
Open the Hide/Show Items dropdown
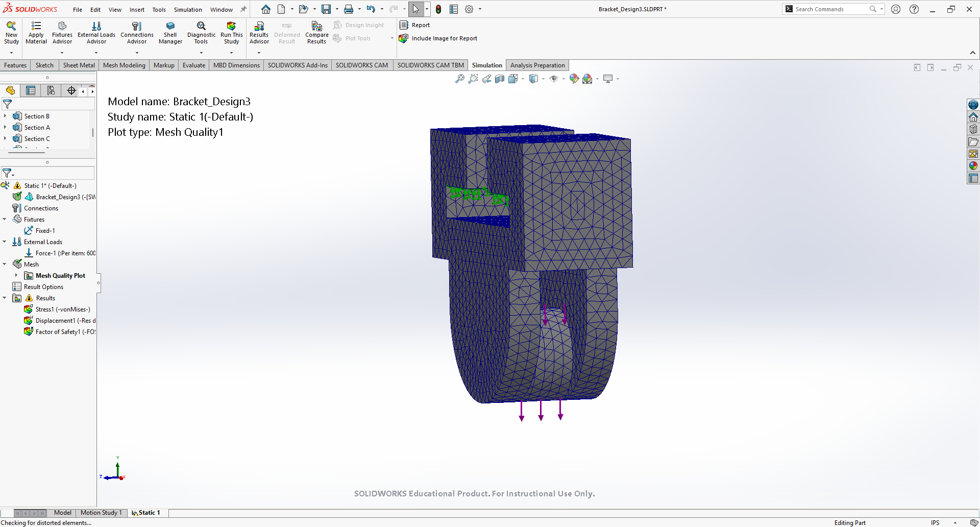pos(563,79)
